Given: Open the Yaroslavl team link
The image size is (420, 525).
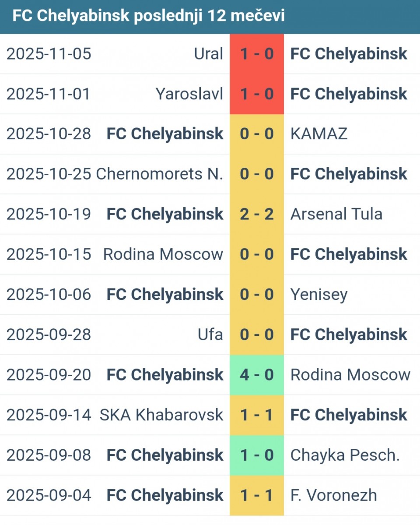Looking at the screenshot, I should tap(189, 94).
